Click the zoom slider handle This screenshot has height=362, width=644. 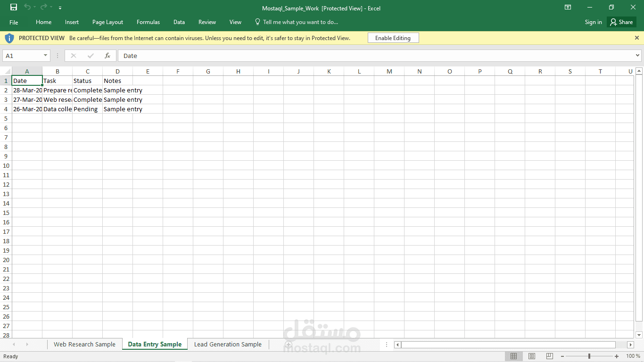coord(589,356)
